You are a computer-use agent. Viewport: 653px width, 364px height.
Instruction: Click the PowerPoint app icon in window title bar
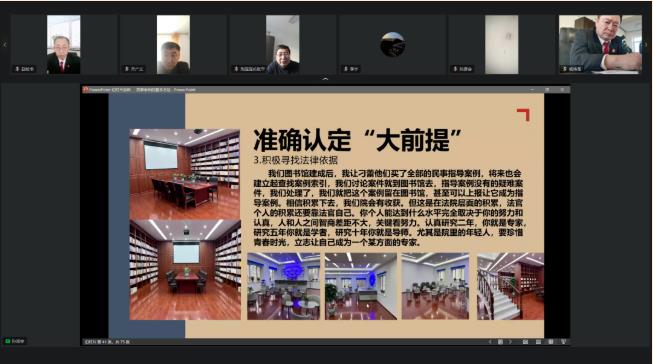[85, 90]
